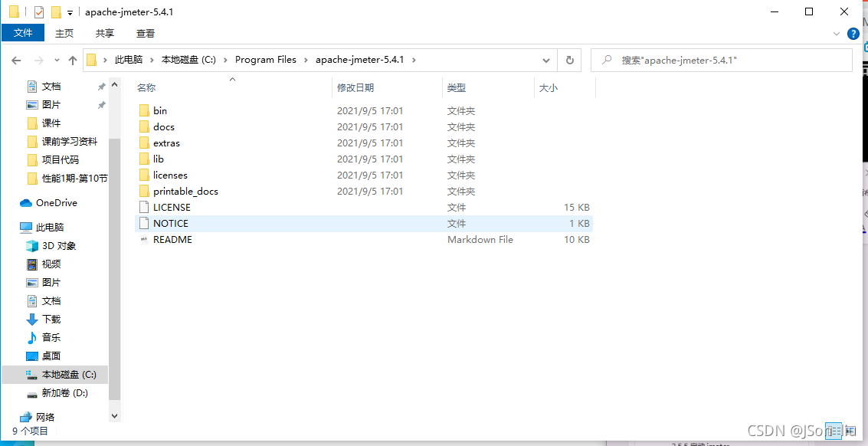This screenshot has height=446, width=868.
Task: Expand breadcrumb arrow after apache-jmeter-5.4.1
Action: (x=414, y=60)
